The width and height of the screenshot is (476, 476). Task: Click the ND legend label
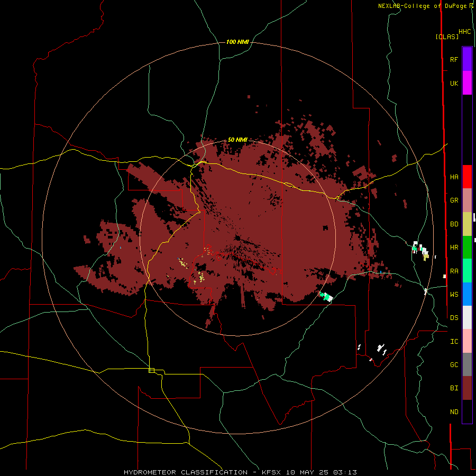click(x=454, y=412)
